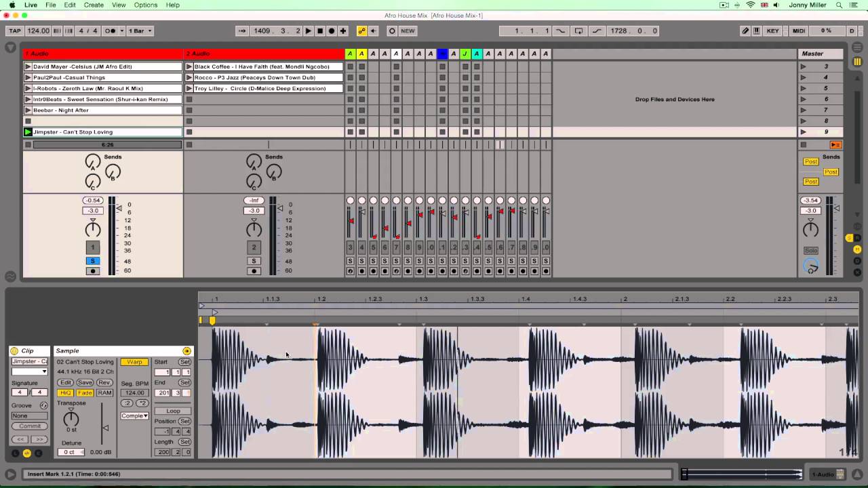
Task: Adjust the Transpose knob
Action: (x=71, y=419)
